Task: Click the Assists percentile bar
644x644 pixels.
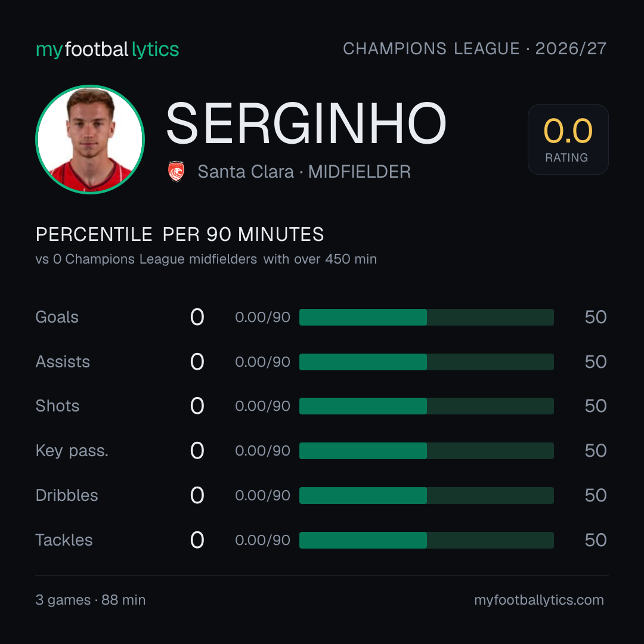Action: click(426, 362)
